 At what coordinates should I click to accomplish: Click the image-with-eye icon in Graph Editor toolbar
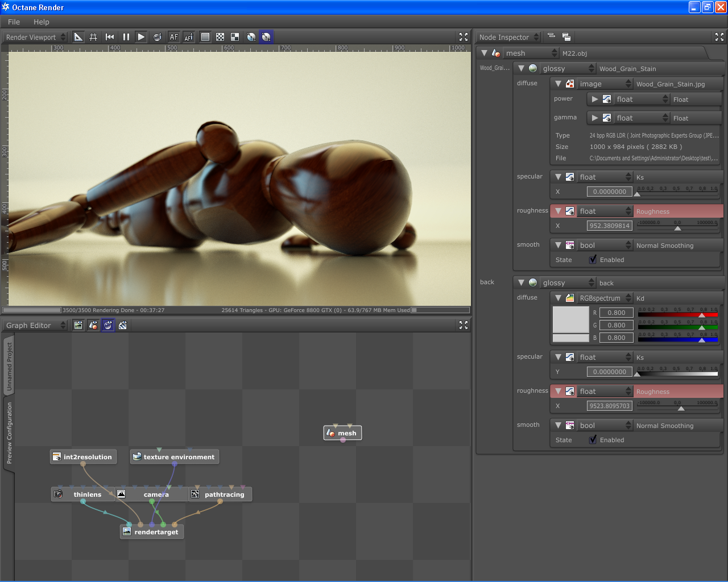point(78,325)
